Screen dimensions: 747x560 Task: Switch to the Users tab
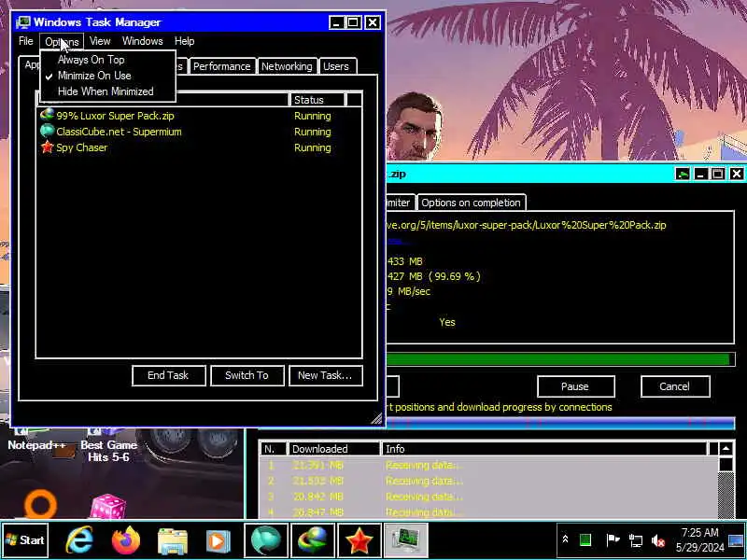pyautogui.click(x=336, y=66)
